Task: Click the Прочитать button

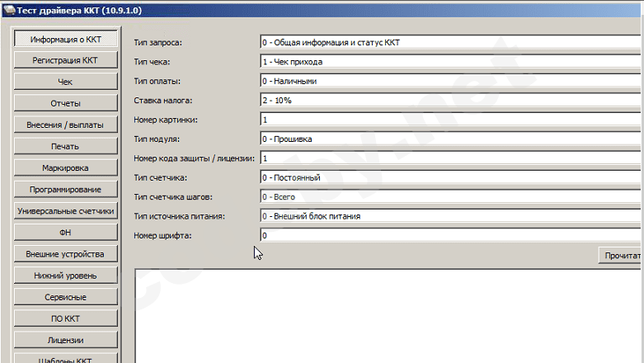Action: pyautogui.click(x=621, y=255)
